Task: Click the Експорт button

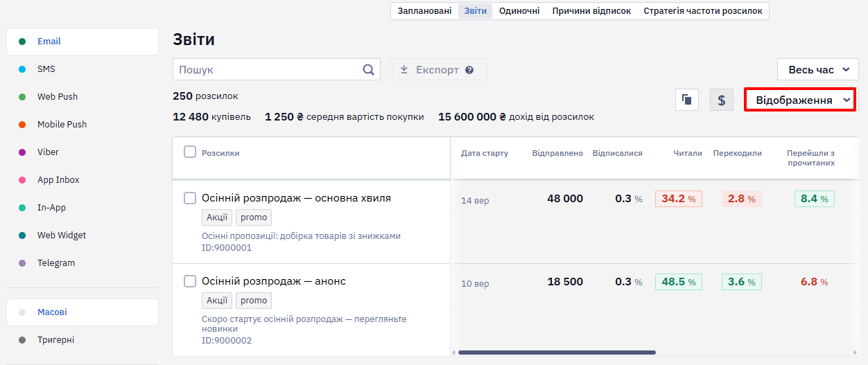Action: 440,70
